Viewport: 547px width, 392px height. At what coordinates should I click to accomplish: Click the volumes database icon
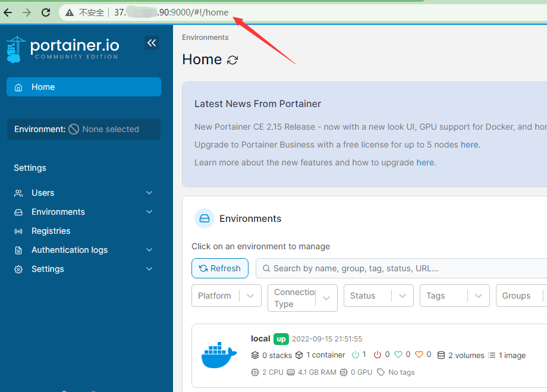click(441, 355)
